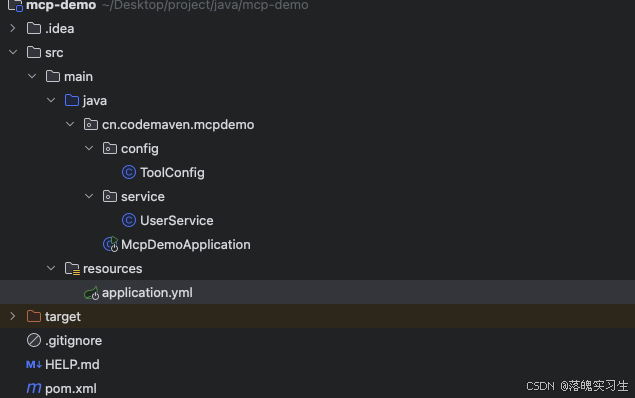Screen dimensions: 635x398
Task: Select the src folder name
Action: point(54,53)
